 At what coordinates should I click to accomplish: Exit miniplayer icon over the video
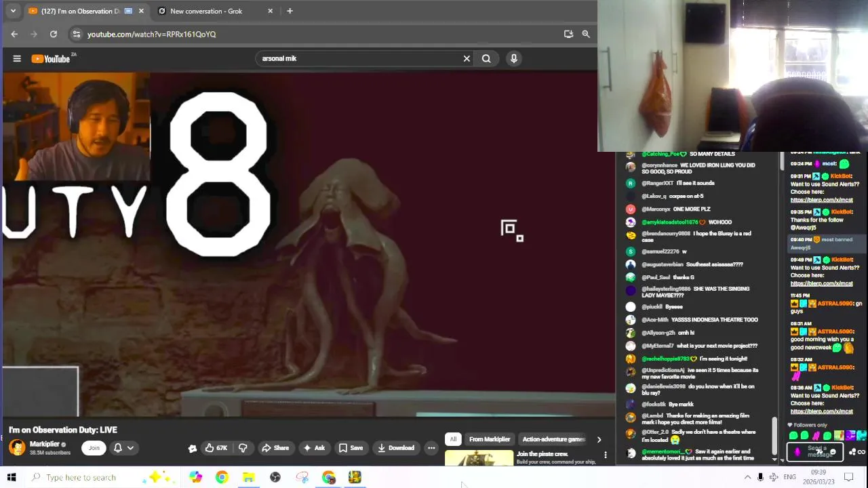click(x=511, y=230)
